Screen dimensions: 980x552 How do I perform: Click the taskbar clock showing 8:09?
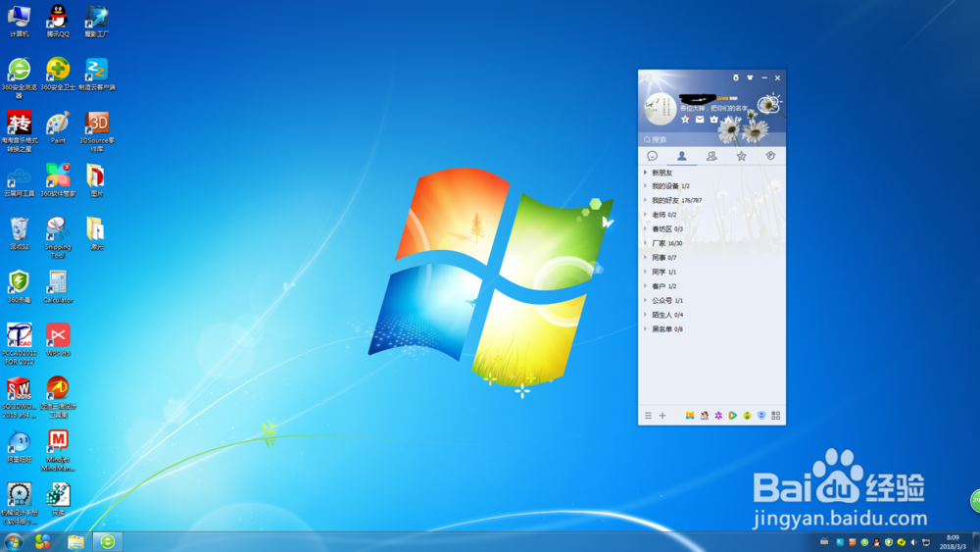[953, 542]
